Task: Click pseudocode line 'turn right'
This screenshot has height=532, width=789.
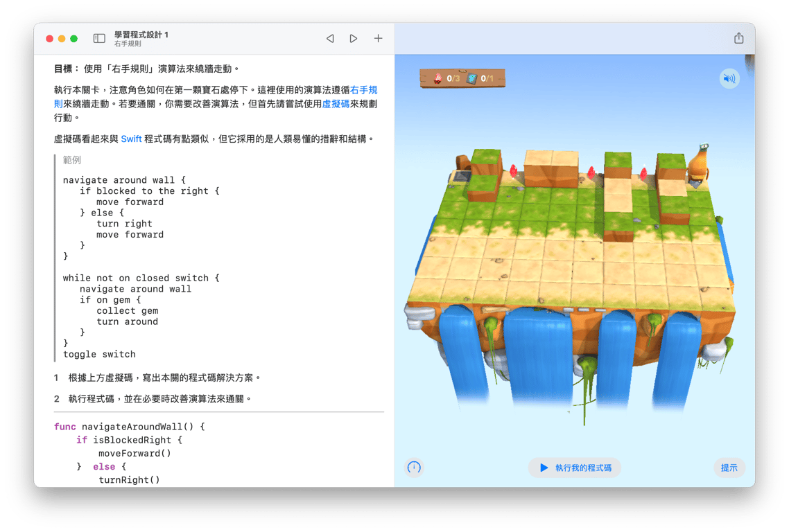Action: point(124,224)
